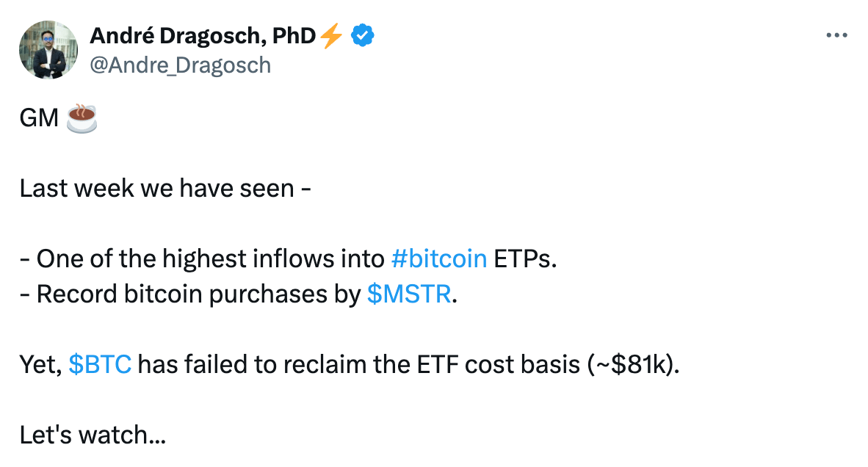
Task: Click the lightning bolt emoji by the name
Action: pyautogui.click(x=333, y=35)
